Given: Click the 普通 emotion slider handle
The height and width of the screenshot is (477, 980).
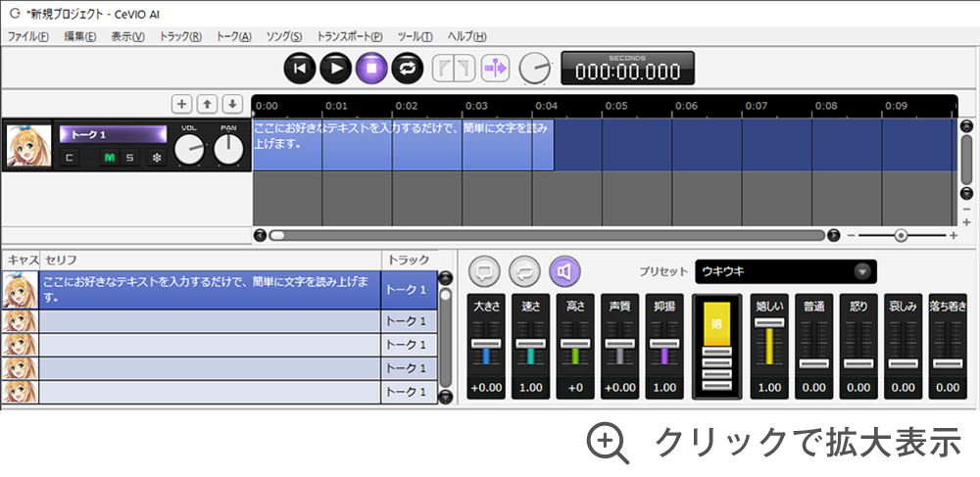Looking at the screenshot, I should click(813, 364).
